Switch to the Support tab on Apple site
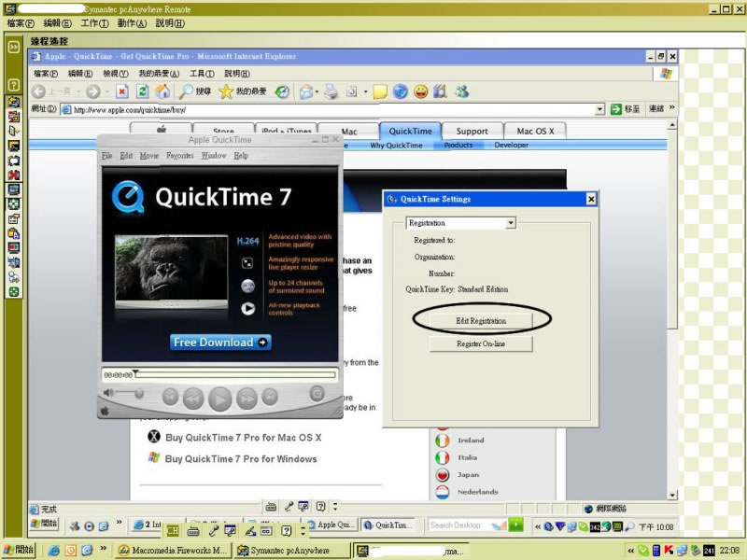 (472, 131)
